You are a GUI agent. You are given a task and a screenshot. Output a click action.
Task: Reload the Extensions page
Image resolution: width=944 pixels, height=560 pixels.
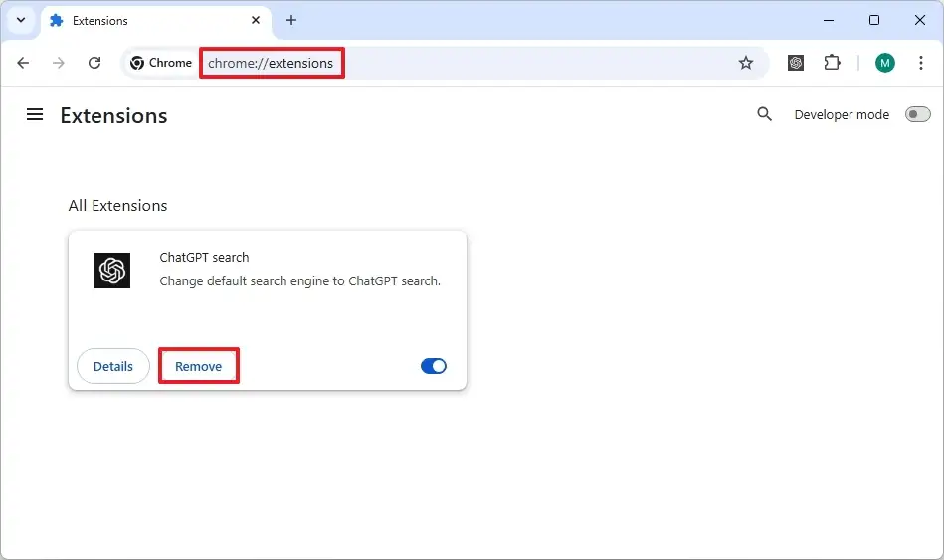click(94, 63)
